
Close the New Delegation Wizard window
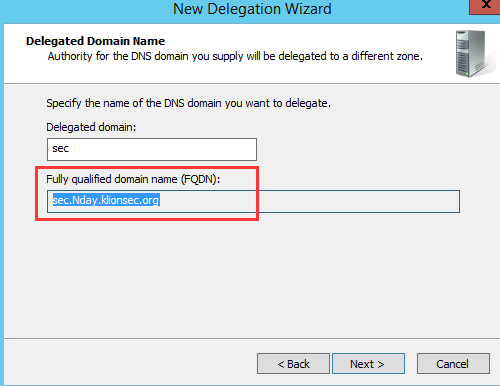(x=485, y=6)
